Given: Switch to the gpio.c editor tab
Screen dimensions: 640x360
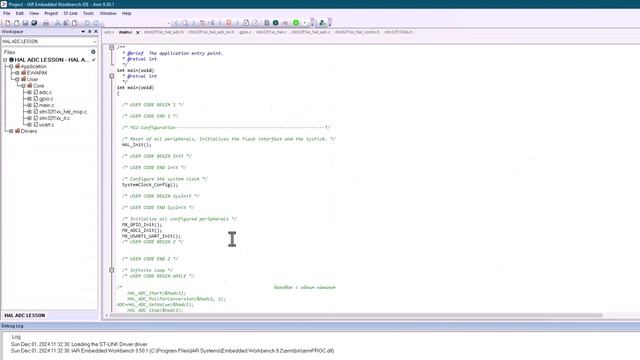Looking at the screenshot, I should pos(245,32).
